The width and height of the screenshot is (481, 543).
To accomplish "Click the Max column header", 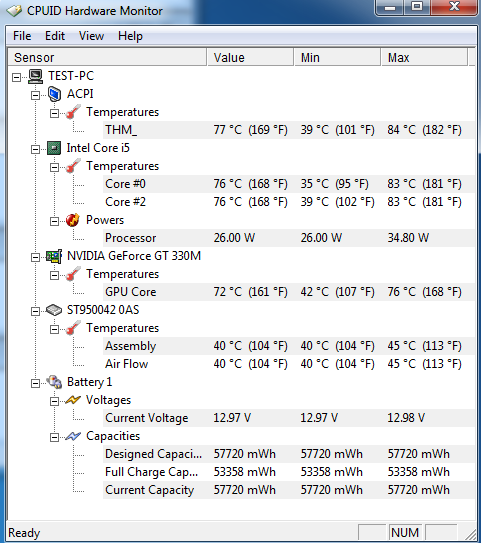I will pos(425,57).
